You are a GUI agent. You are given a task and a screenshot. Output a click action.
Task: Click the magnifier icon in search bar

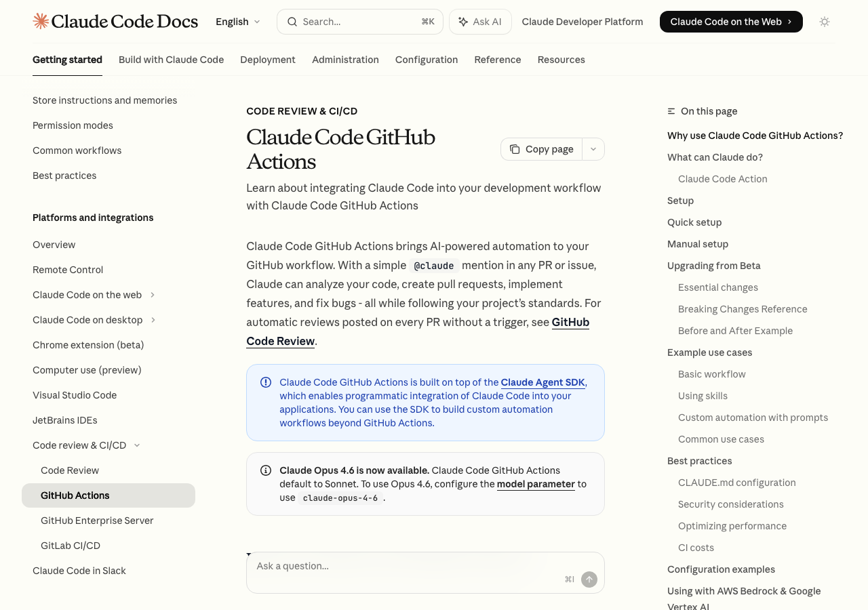(292, 22)
